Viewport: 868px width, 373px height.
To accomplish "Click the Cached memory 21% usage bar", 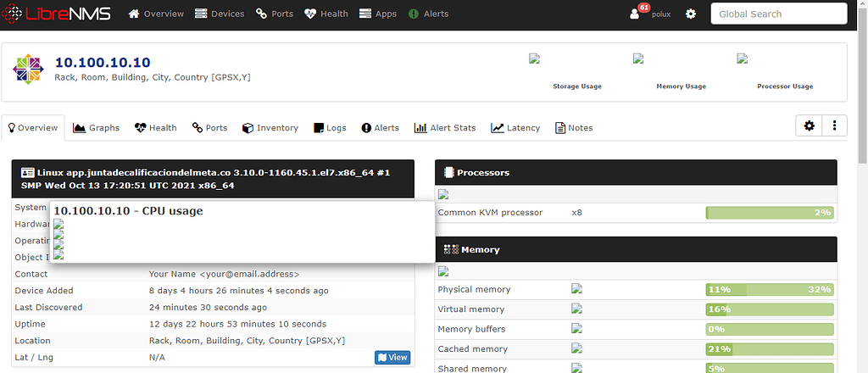I will pyautogui.click(x=770, y=349).
